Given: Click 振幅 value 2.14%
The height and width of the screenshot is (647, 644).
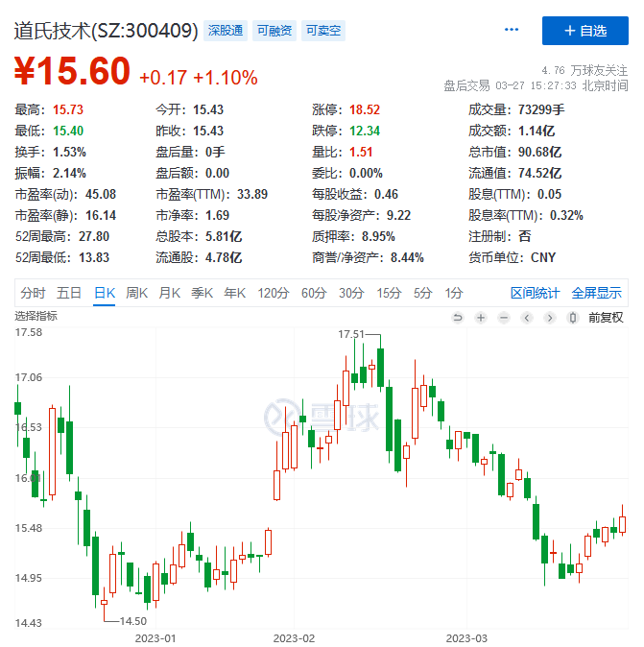Looking at the screenshot, I should [69, 173].
